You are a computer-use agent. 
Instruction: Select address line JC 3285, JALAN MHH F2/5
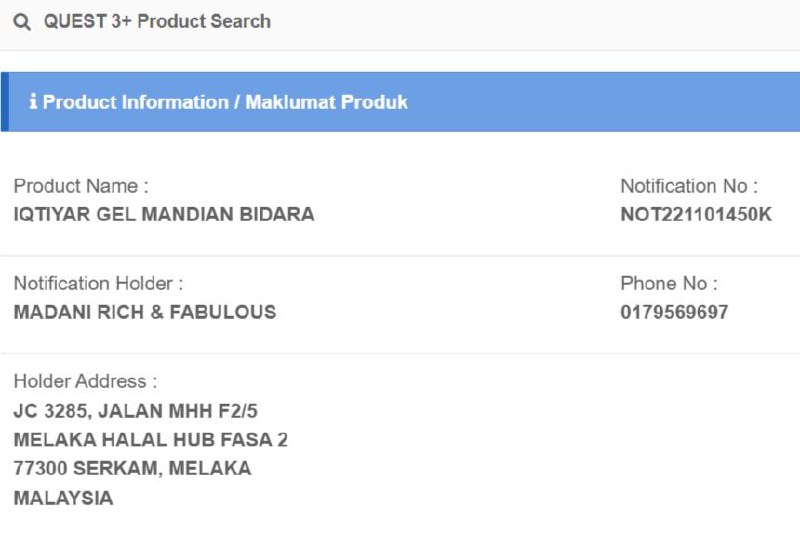coord(137,410)
